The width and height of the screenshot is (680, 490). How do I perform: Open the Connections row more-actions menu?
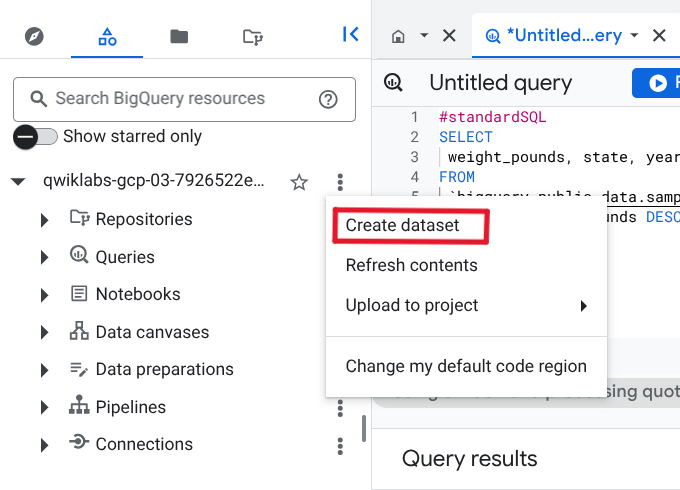click(340, 446)
